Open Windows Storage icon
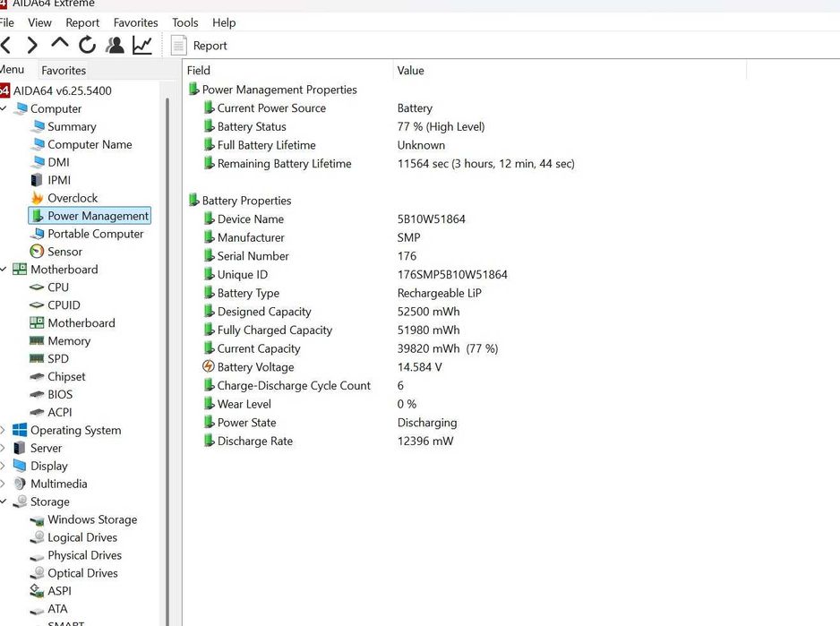 [x=37, y=520]
